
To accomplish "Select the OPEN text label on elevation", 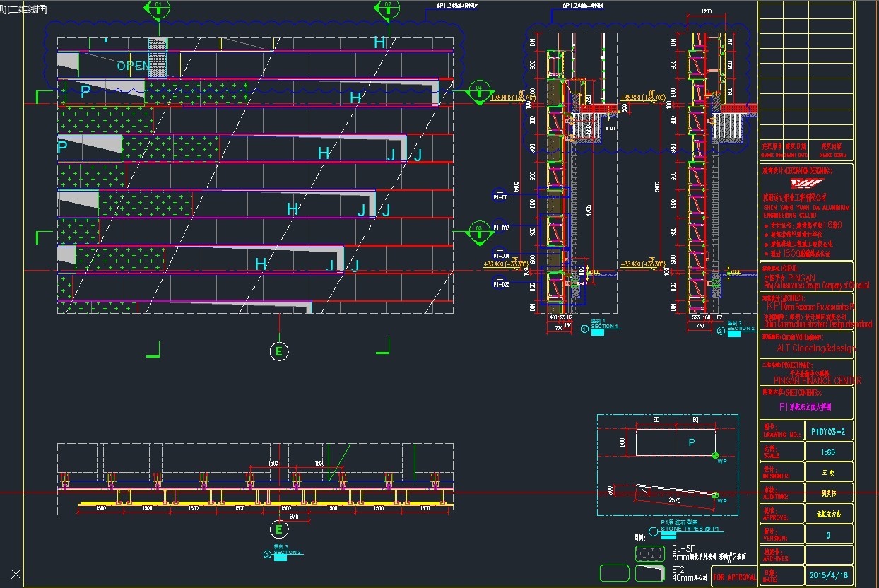I will coord(134,66).
